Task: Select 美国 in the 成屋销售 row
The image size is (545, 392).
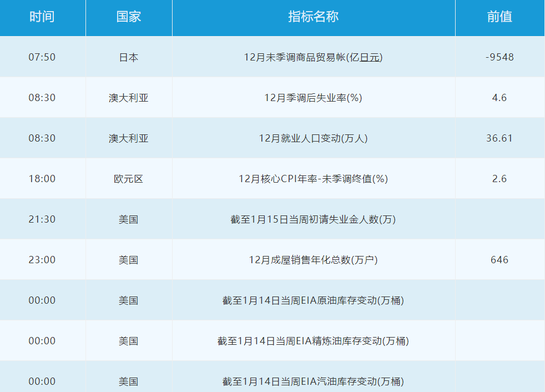Action: (x=129, y=260)
